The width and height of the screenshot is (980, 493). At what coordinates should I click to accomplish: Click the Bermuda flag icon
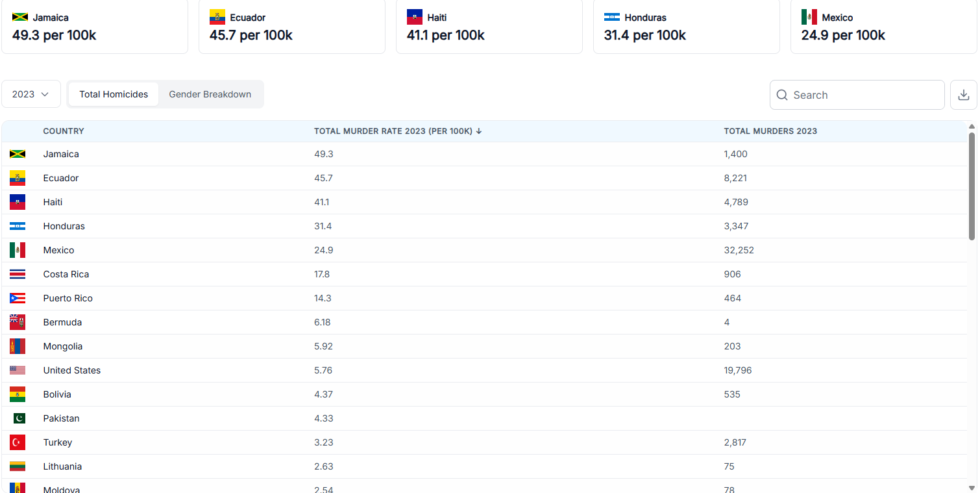click(18, 322)
